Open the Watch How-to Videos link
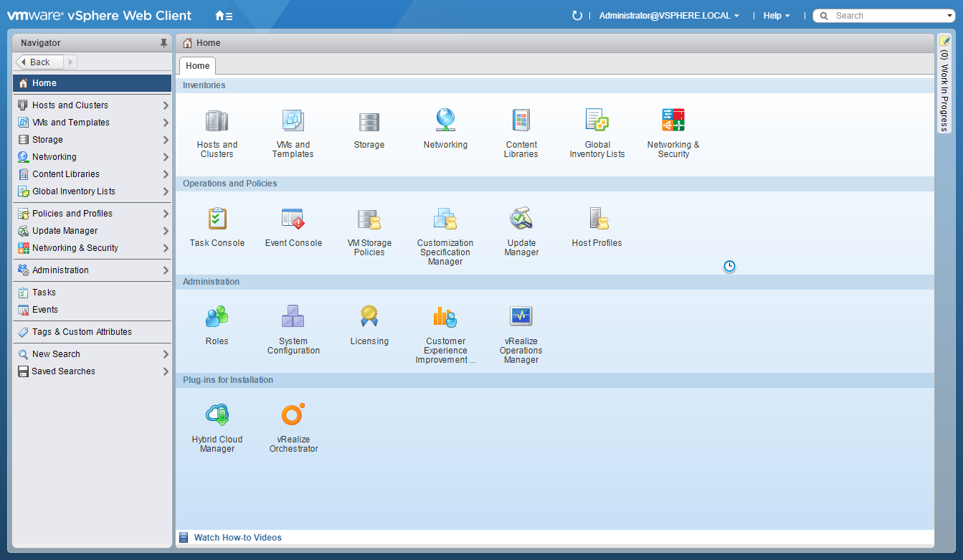This screenshot has width=963, height=560. [x=237, y=538]
